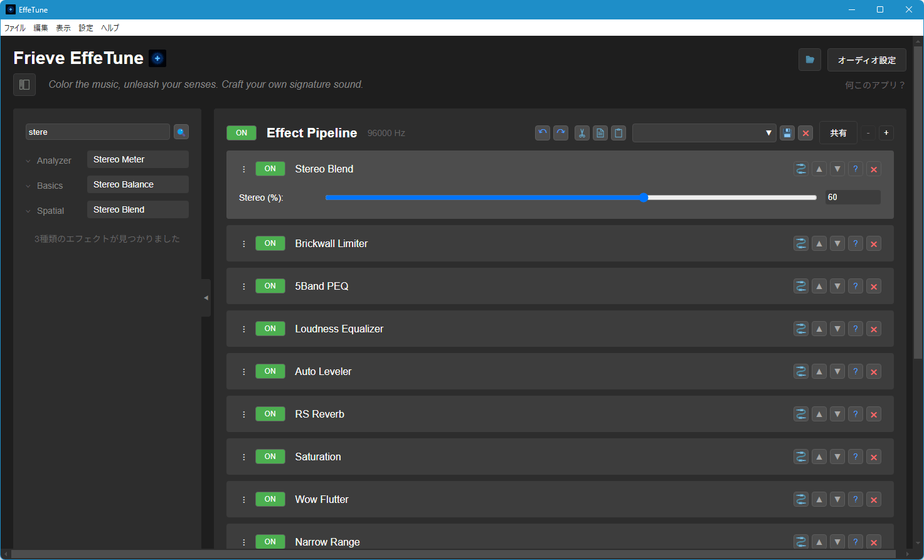Cut selected effects with scissors icon
Screen dimensions: 924x560
pyautogui.click(x=582, y=133)
